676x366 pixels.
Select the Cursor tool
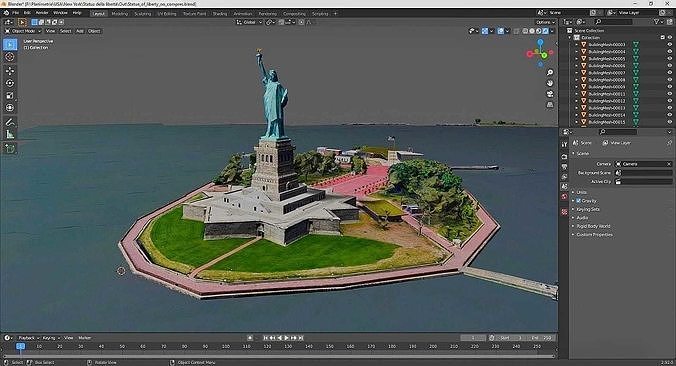tap(10, 57)
